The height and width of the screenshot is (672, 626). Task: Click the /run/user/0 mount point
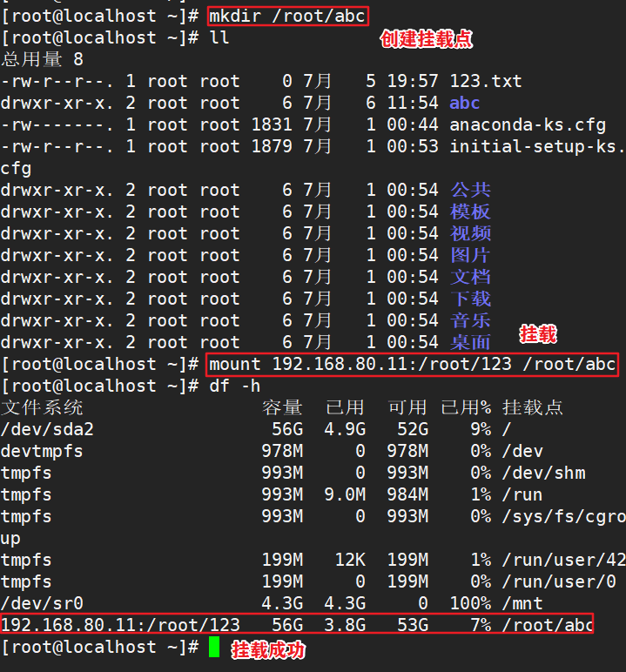pyautogui.click(x=559, y=582)
